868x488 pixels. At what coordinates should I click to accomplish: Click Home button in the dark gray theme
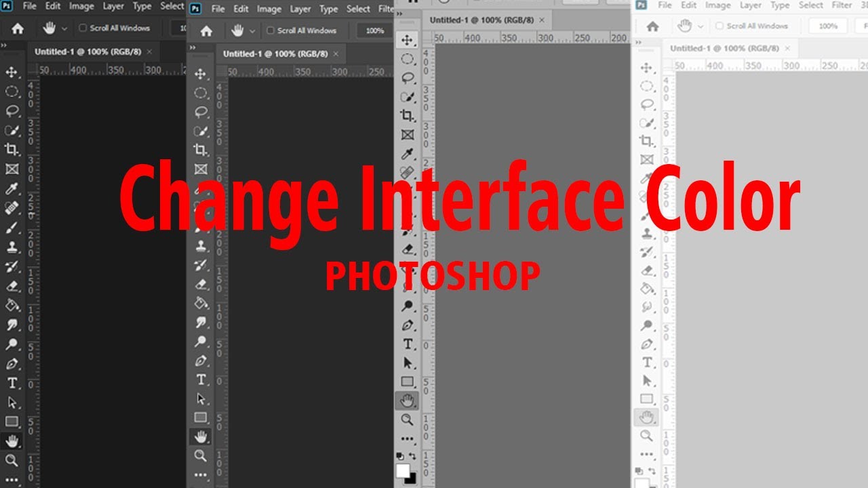click(206, 31)
